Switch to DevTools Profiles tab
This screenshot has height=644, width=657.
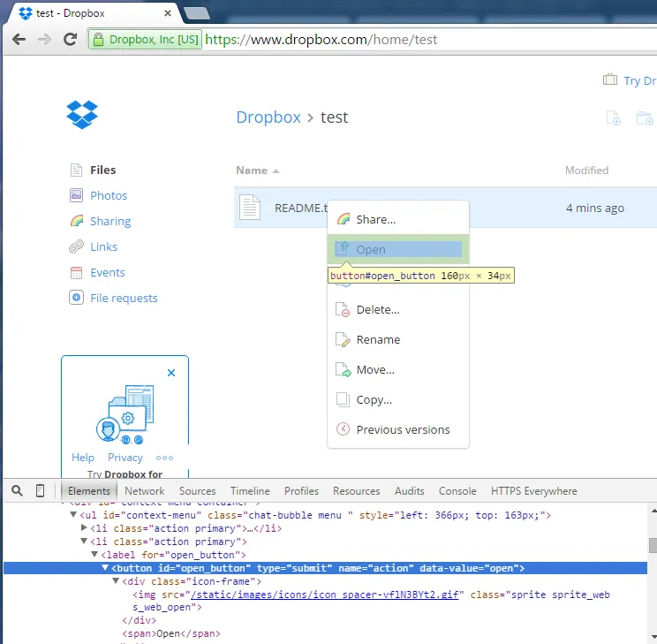(301, 491)
